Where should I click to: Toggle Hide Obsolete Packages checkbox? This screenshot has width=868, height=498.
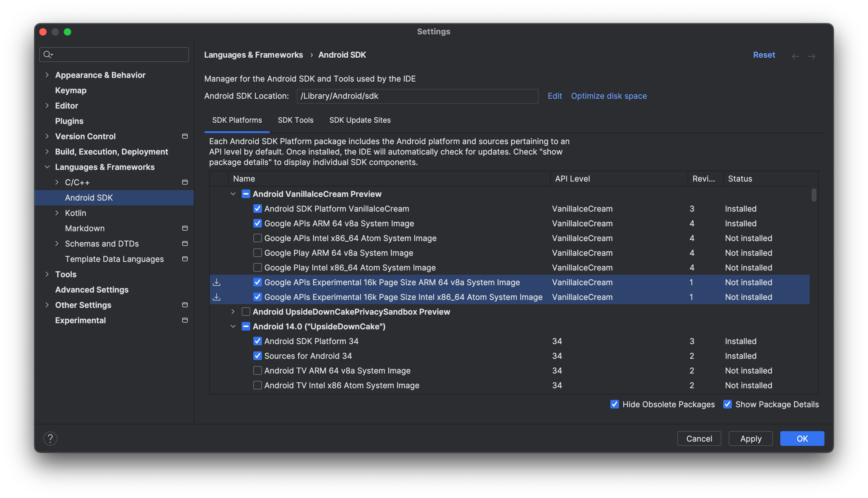click(x=614, y=404)
